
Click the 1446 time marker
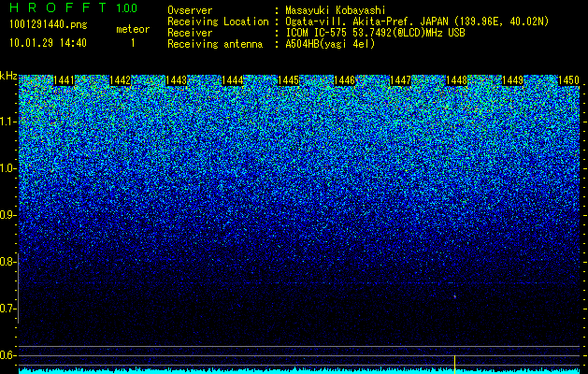(344, 80)
